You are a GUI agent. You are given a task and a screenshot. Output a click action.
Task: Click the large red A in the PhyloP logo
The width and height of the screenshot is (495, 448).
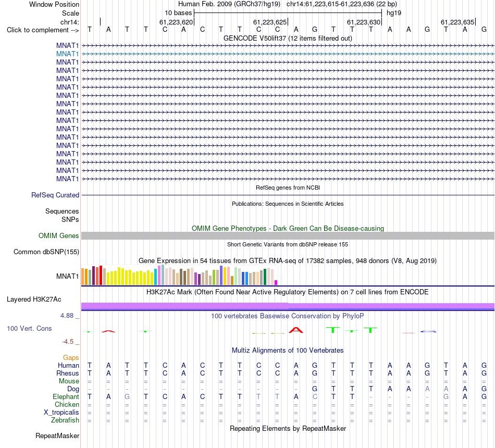point(296,330)
